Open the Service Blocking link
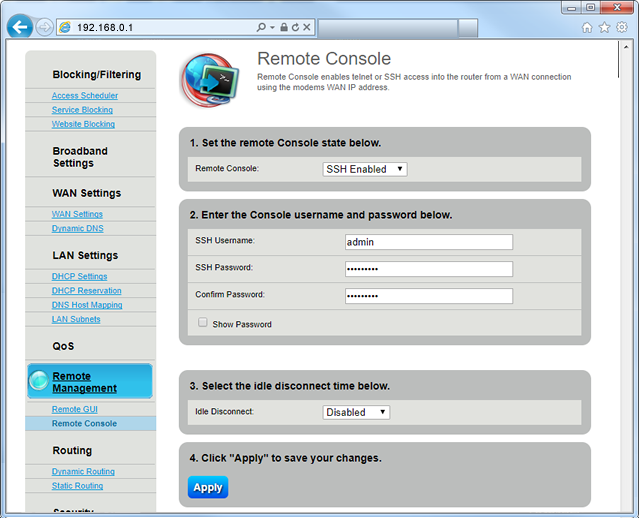Viewport: 639px width, 518px height. (x=82, y=110)
